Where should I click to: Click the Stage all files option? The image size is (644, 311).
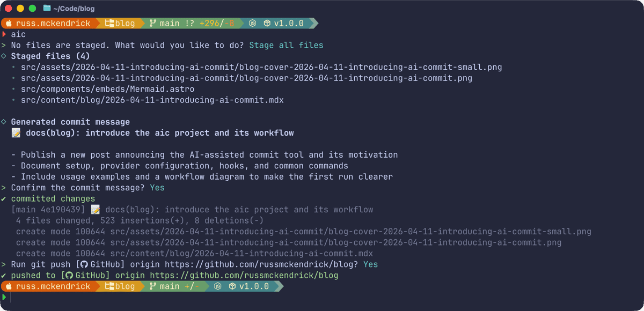coord(286,45)
